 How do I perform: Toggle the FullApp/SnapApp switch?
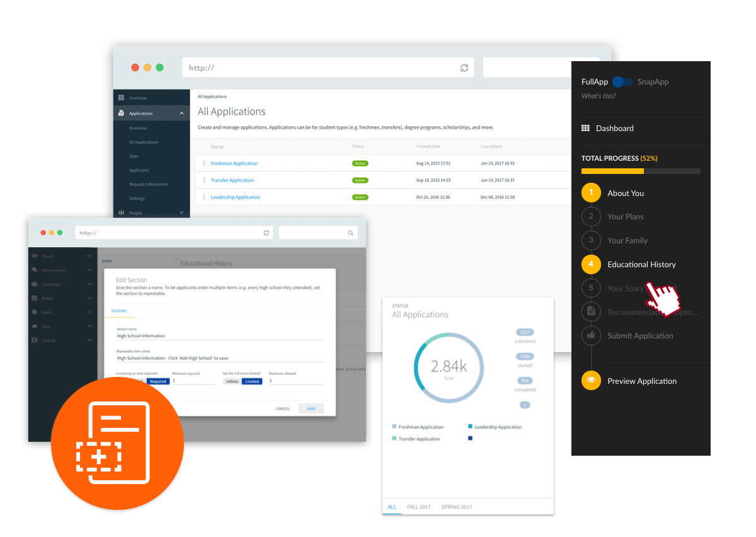coord(622,82)
